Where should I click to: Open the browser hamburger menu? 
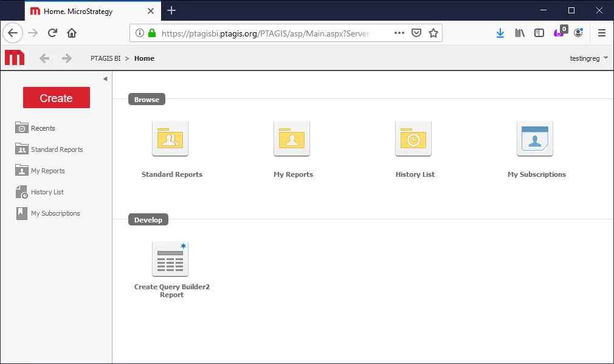602,33
